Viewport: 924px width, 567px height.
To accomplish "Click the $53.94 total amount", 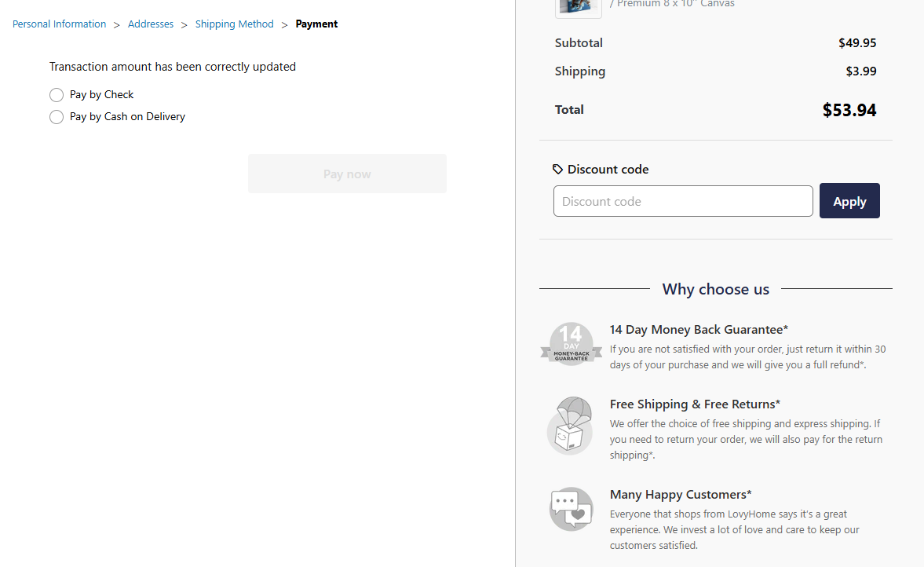I will 849,110.
